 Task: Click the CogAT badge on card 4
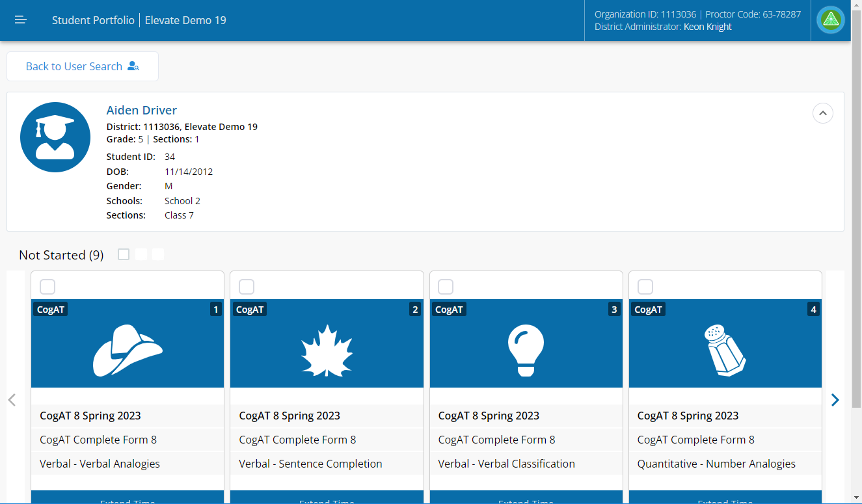pyautogui.click(x=648, y=310)
